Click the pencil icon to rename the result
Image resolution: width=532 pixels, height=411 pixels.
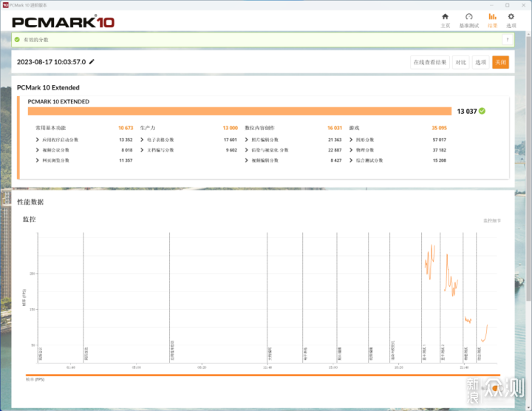[92, 62]
